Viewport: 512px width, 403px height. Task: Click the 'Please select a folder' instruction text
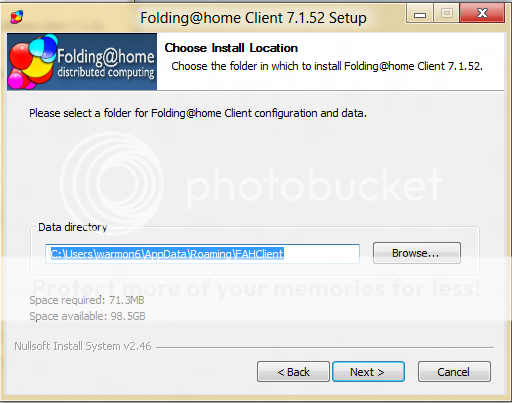[x=198, y=113]
